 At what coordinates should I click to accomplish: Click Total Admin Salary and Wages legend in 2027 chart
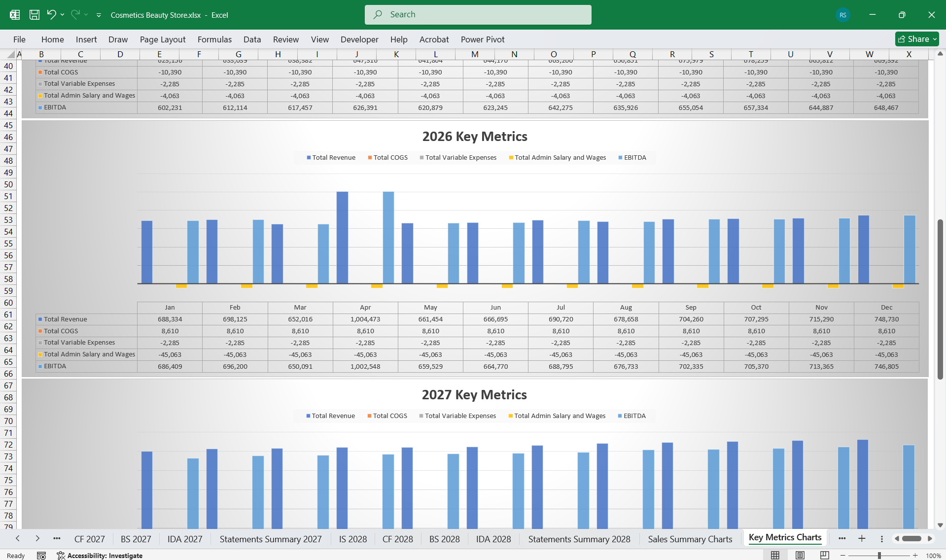click(x=557, y=416)
